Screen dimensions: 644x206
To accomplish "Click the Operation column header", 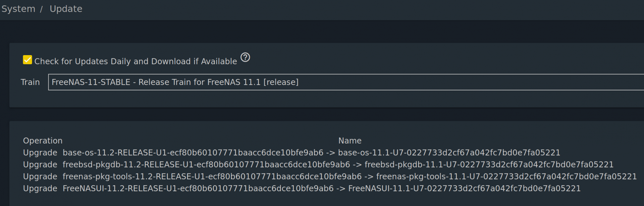I will point(43,141).
